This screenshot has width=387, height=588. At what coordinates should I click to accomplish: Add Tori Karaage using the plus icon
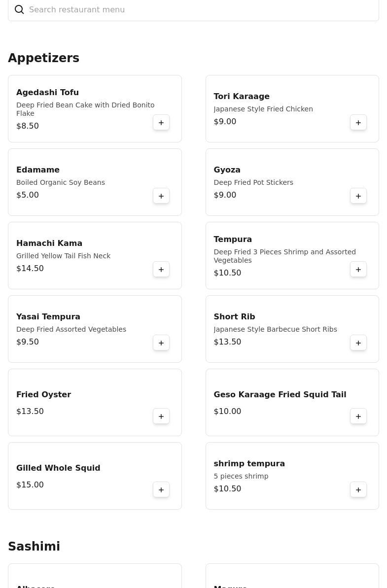click(358, 123)
